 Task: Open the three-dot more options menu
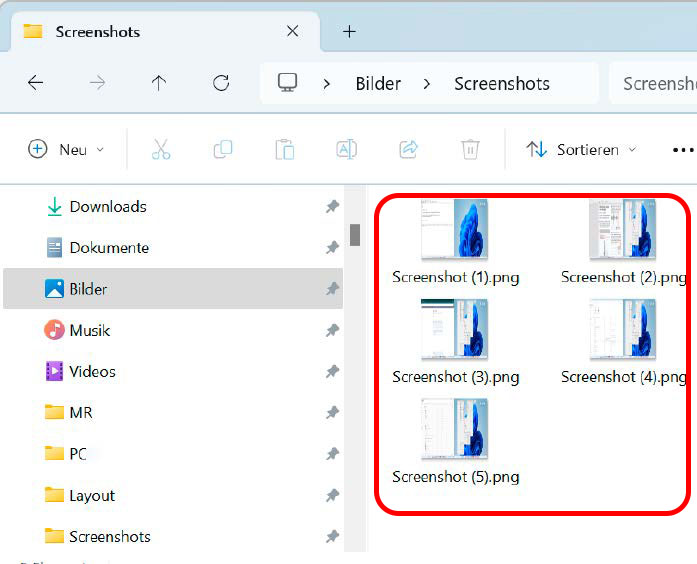tap(683, 150)
